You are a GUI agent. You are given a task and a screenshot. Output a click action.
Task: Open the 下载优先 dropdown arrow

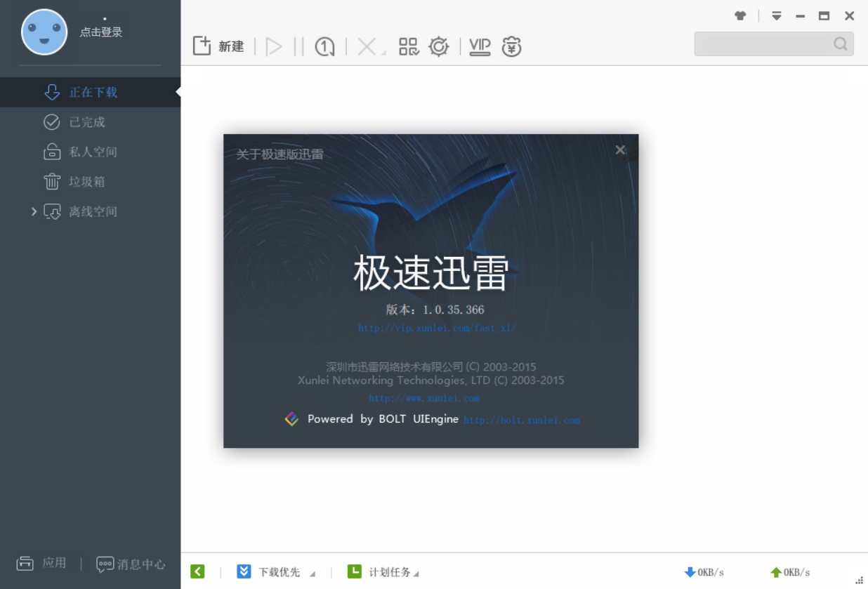tap(313, 574)
